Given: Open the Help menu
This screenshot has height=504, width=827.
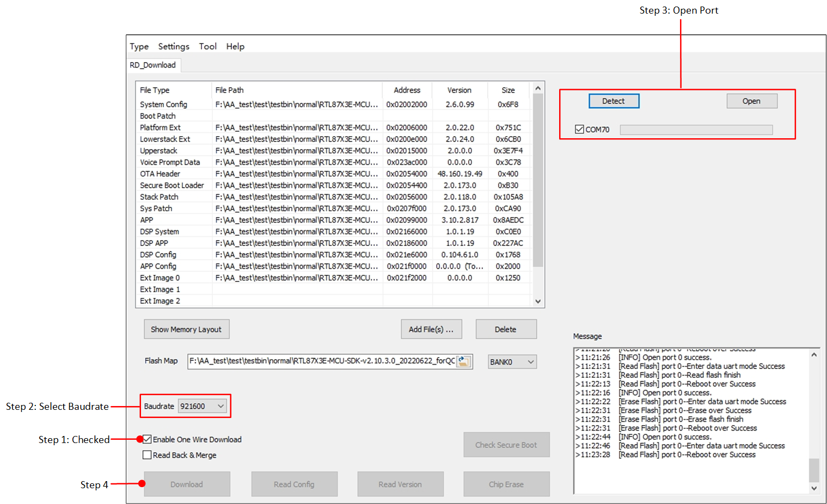Looking at the screenshot, I should click(235, 46).
